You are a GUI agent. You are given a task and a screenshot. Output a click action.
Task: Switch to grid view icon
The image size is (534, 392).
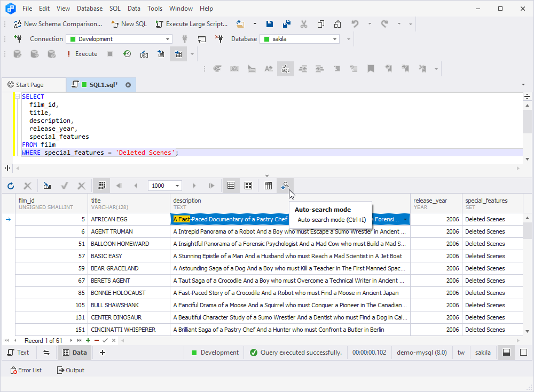[231, 186]
